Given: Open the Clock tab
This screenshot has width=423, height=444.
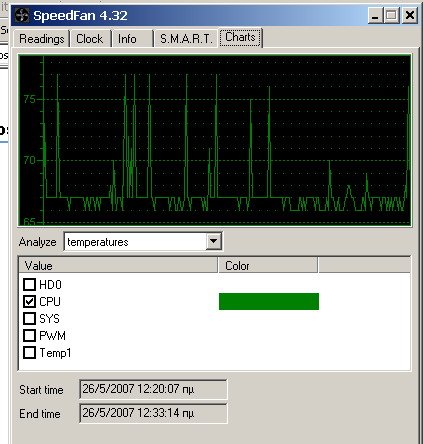Looking at the screenshot, I should [90, 39].
